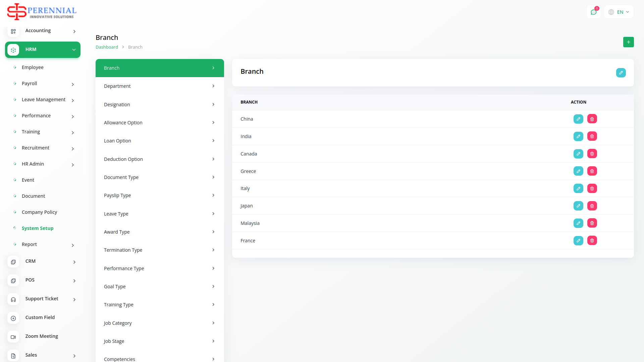This screenshot has height=362, width=644.
Task: Delete the France branch entry
Action: (x=592, y=241)
